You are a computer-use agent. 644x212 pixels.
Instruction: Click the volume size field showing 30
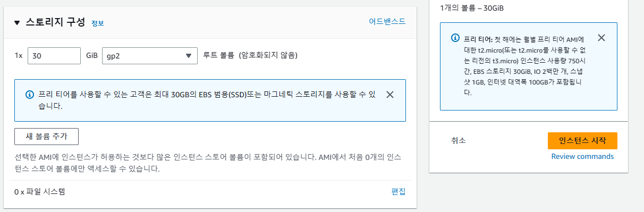tap(54, 55)
